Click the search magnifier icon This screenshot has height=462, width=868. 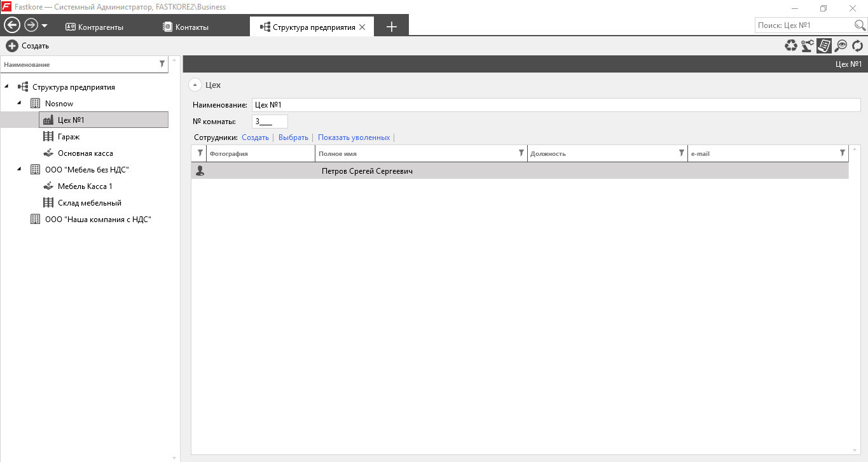(860, 25)
